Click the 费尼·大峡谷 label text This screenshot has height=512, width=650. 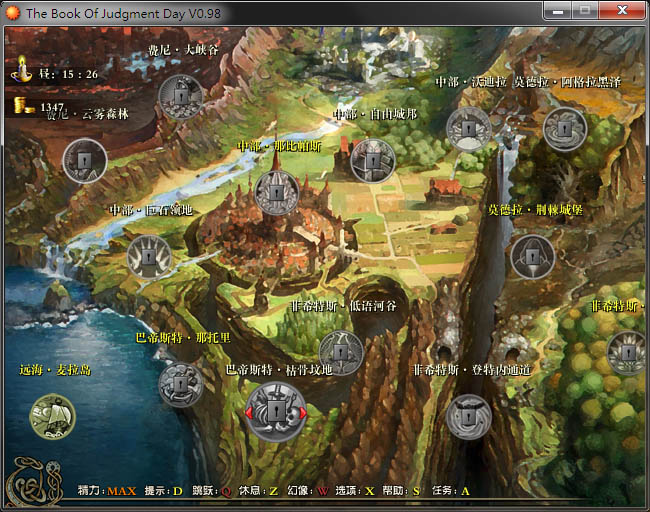(x=183, y=50)
